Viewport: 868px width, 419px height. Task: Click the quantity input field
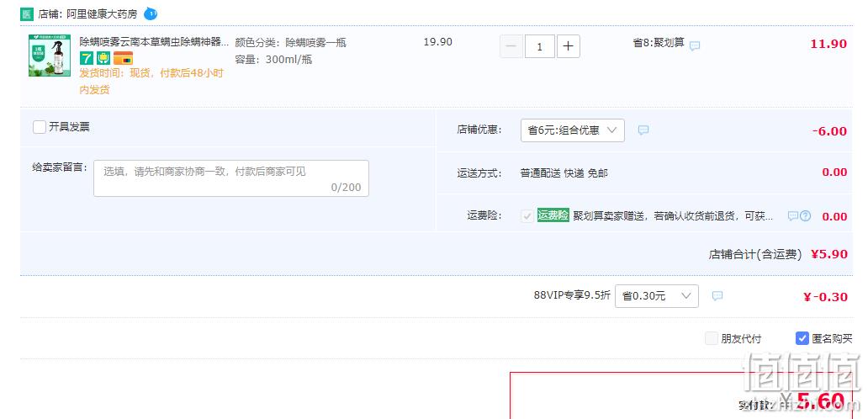(x=540, y=46)
